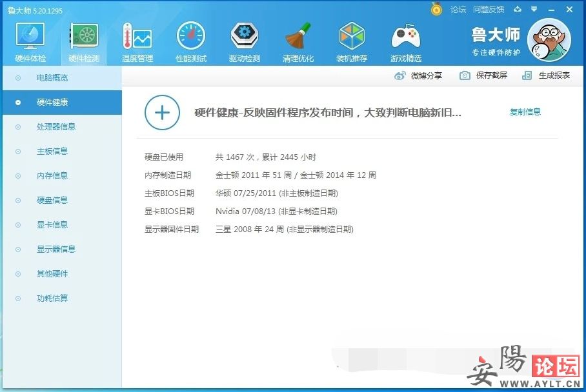Click the skin icon beside 问题反馈
586x392 pixels.
coord(518,9)
